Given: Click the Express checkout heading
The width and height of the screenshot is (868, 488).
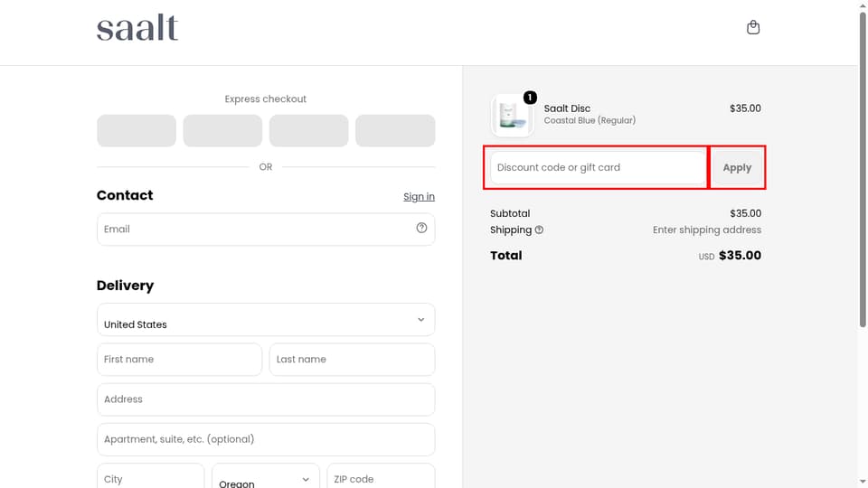Looking at the screenshot, I should 266,99.
